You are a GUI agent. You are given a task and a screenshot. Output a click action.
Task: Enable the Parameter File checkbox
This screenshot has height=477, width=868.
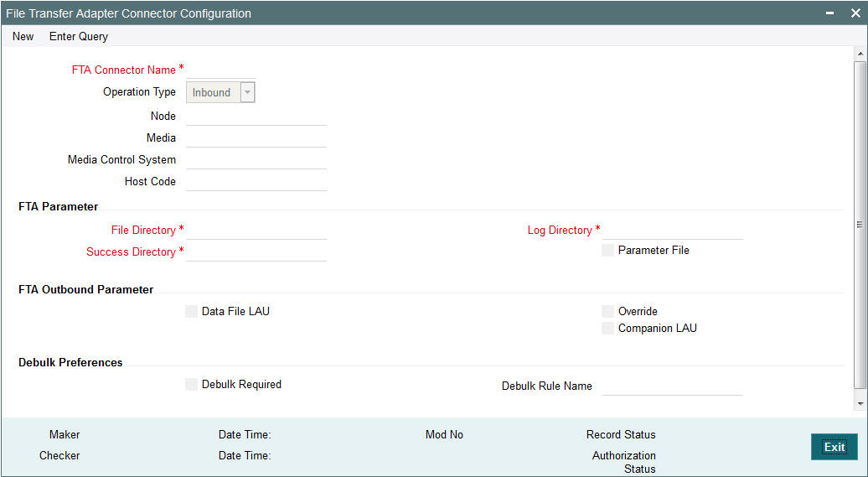click(x=607, y=250)
